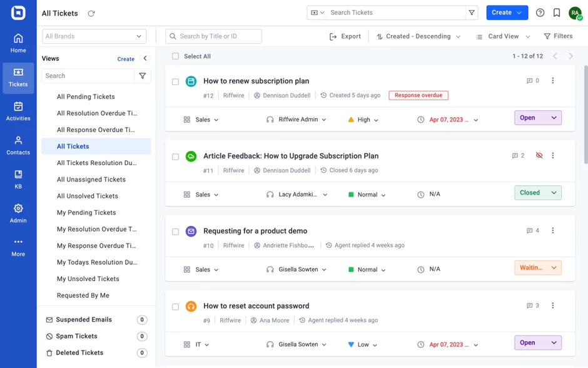588x368 pixels.
Task: Open the Open status dropdown on ticket #12
Action: tap(537, 118)
